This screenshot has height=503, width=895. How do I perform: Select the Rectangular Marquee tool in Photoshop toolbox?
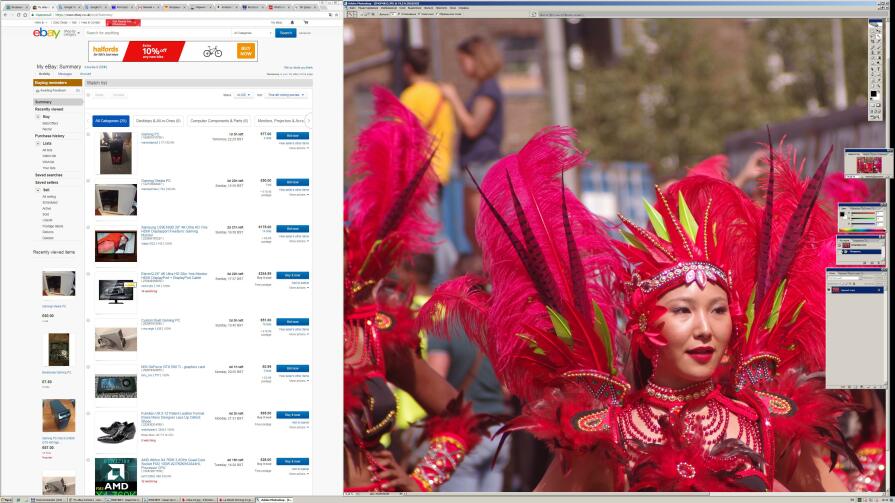(873, 31)
